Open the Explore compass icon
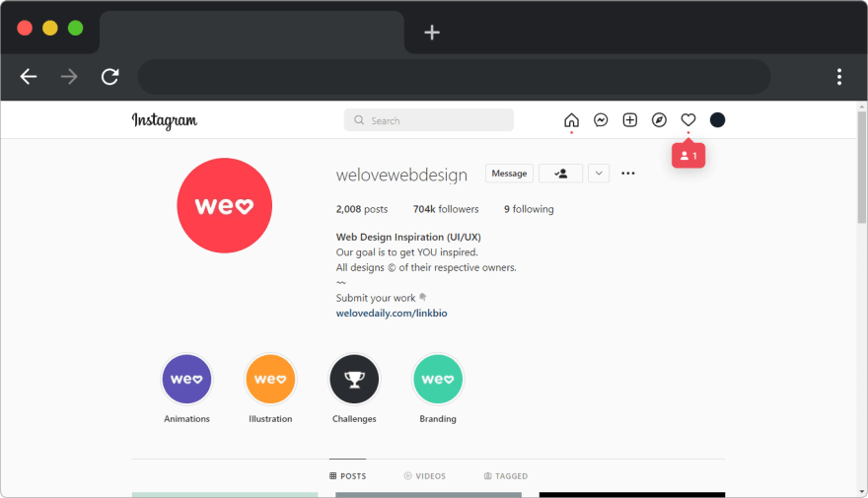Image resolution: width=868 pixels, height=498 pixels. [x=659, y=120]
